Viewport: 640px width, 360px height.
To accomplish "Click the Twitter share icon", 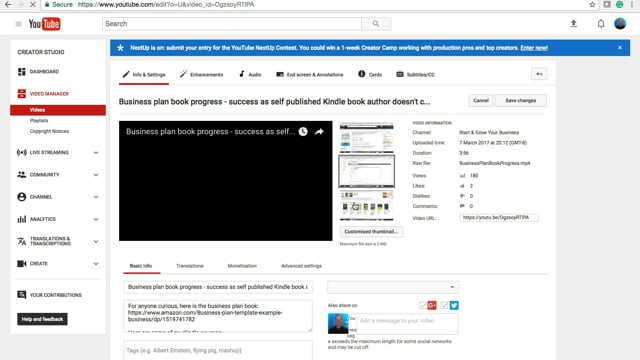I will pyautogui.click(x=454, y=305).
